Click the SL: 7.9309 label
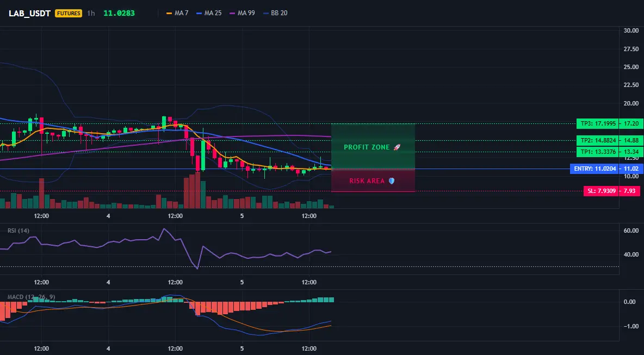Screen dimensions: 644x355 (601, 191)
